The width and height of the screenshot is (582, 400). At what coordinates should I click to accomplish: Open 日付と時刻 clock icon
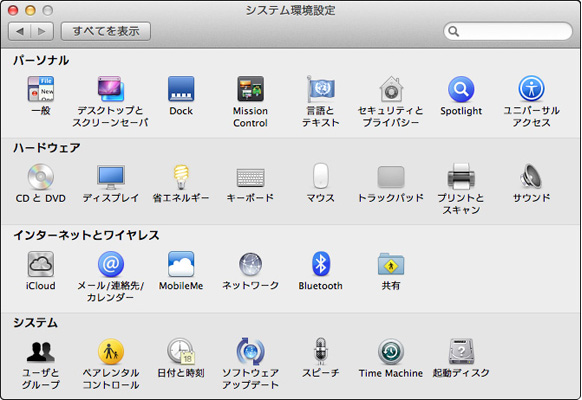(x=181, y=351)
